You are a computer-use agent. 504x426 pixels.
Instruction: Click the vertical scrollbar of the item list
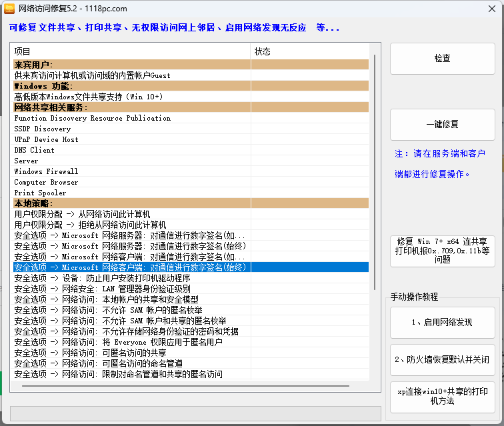[375, 172]
